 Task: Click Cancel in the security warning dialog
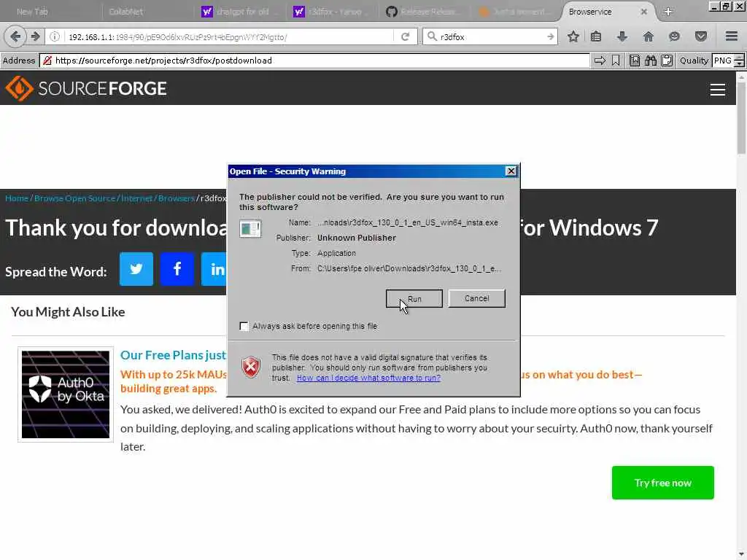(x=476, y=298)
